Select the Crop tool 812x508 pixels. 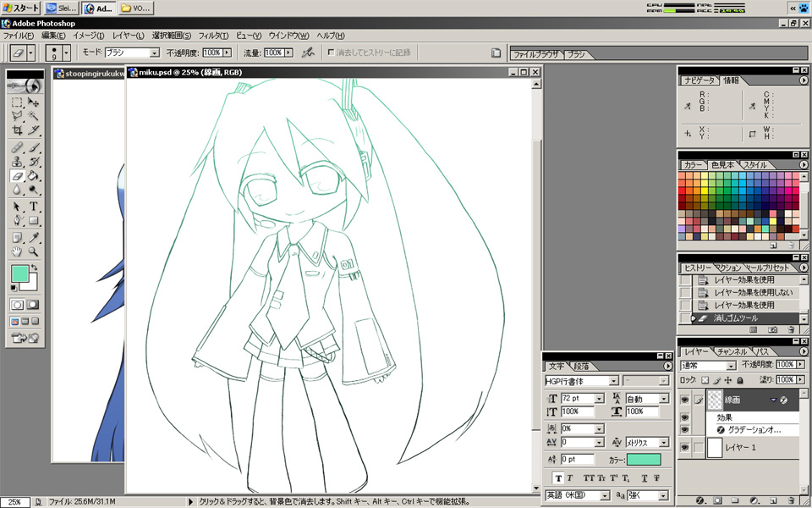coord(17,130)
